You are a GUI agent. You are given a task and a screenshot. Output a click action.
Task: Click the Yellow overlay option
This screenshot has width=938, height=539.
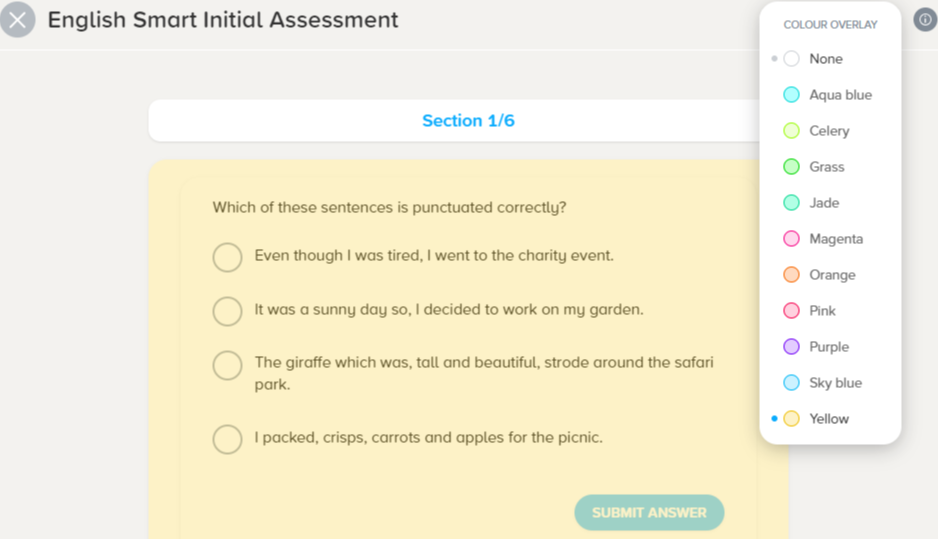click(x=791, y=419)
